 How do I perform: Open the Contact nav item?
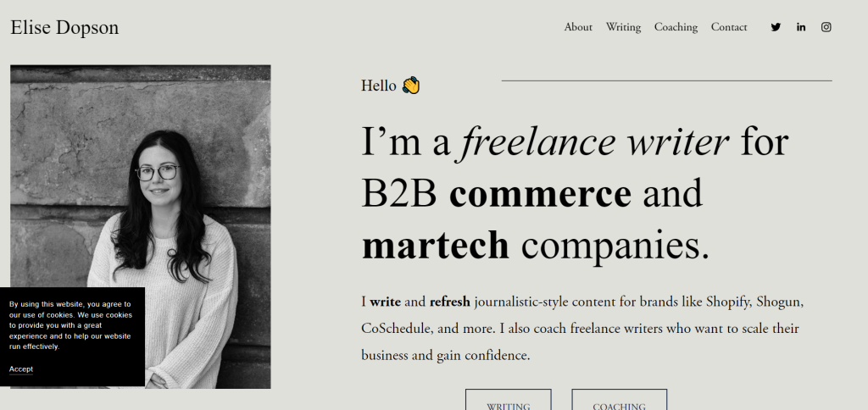(x=729, y=27)
